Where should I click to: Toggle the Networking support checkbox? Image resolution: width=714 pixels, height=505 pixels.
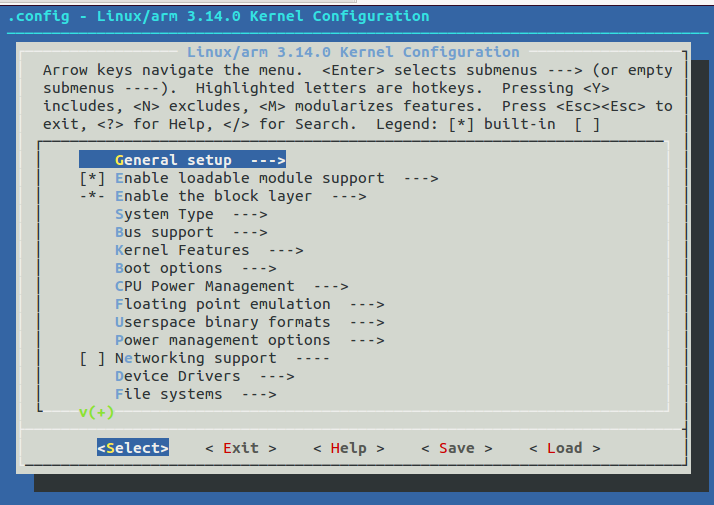(x=92, y=358)
